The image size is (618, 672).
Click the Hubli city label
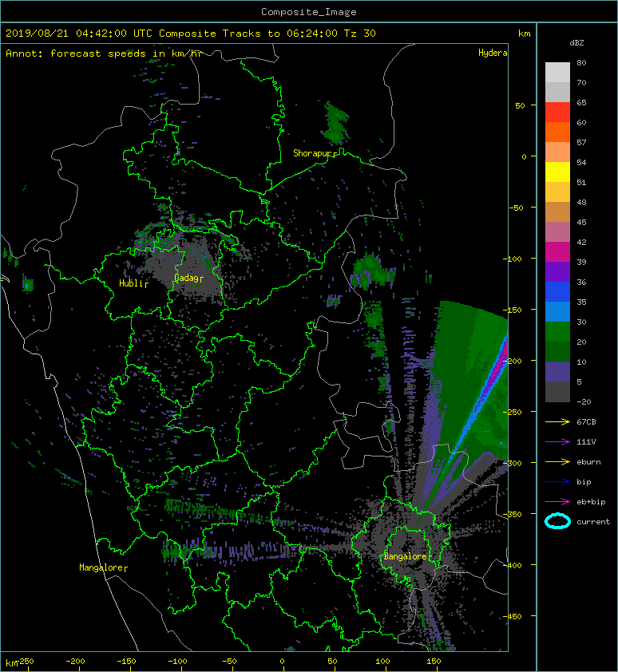coord(131,283)
